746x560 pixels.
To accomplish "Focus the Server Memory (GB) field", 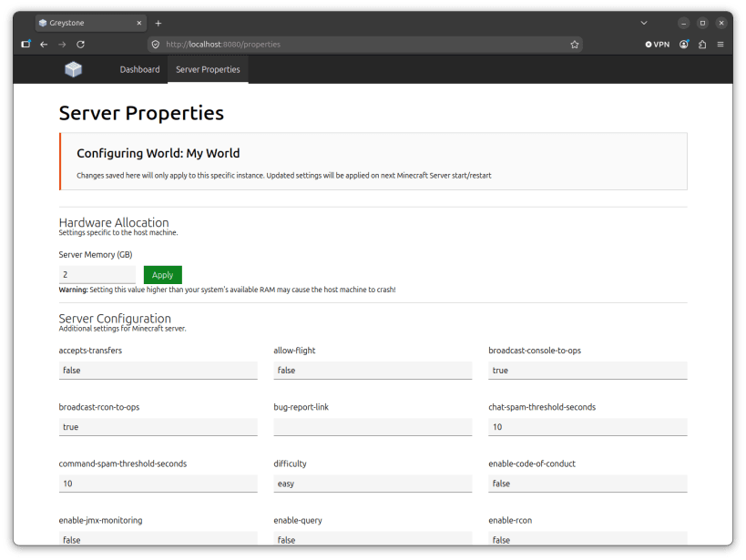I will click(97, 274).
